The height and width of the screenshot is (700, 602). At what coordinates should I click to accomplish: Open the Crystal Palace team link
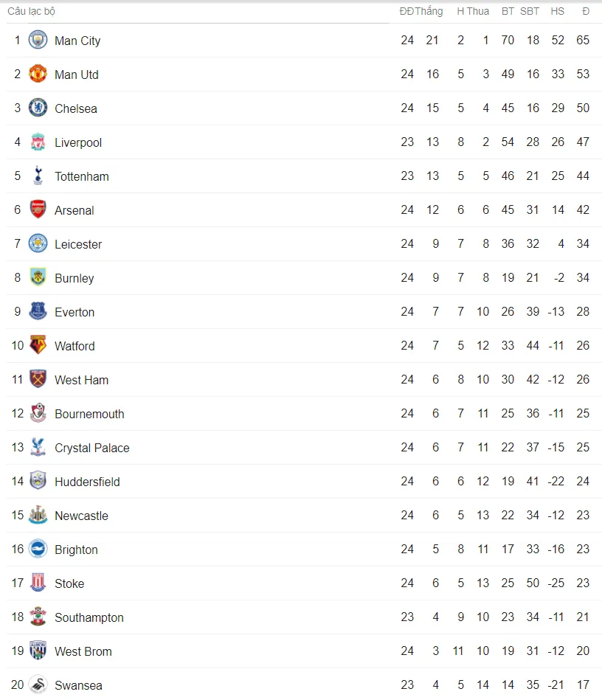pyautogui.click(x=92, y=448)
